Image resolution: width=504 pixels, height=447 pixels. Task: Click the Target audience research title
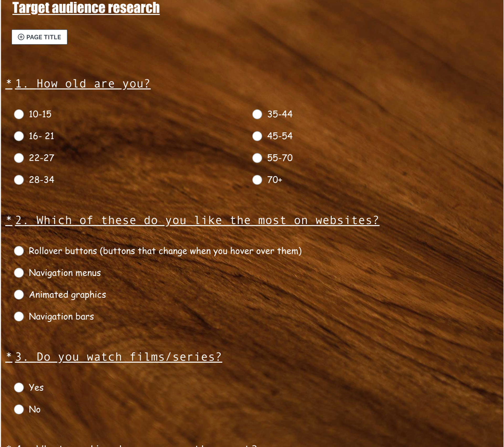86,8
